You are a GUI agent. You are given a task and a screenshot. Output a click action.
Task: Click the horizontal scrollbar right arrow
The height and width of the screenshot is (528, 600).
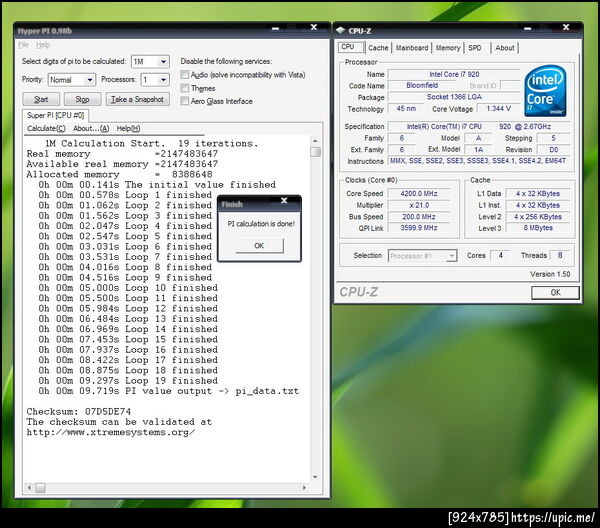coord(305,488)
